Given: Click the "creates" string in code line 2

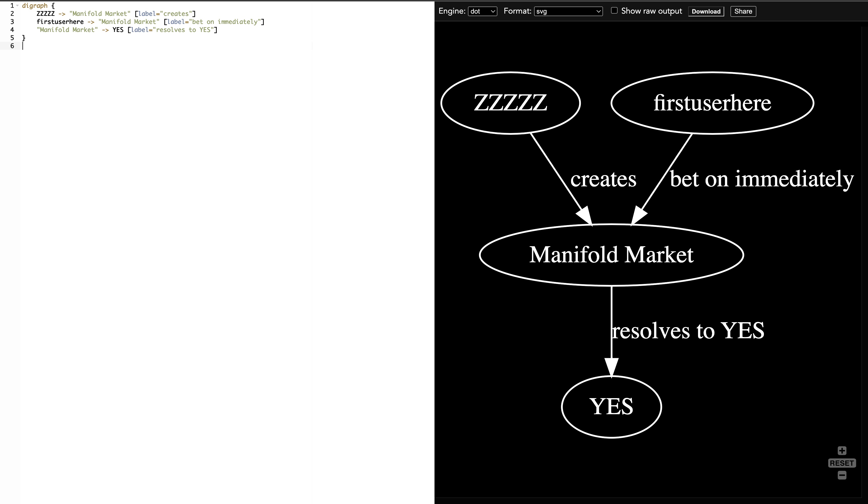Looking at the screenshot, I should pos(176,13).
